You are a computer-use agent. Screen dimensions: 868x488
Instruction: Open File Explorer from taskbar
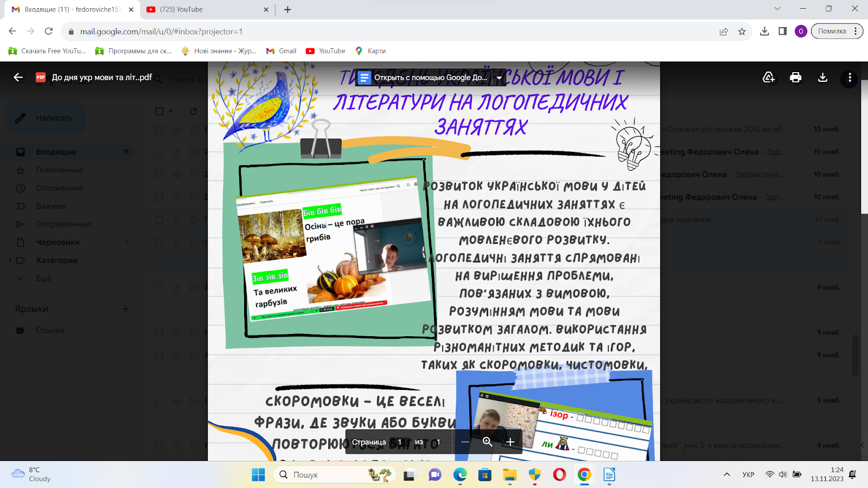(509, 475)
